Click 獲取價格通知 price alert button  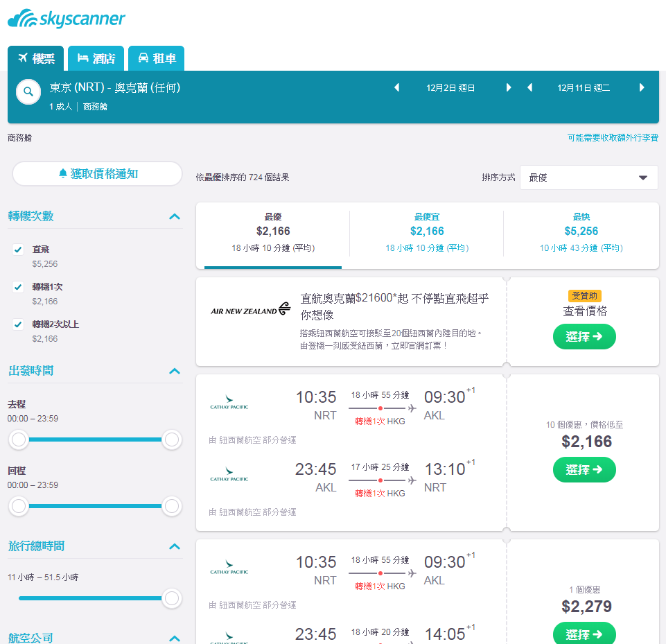[97, 174]
